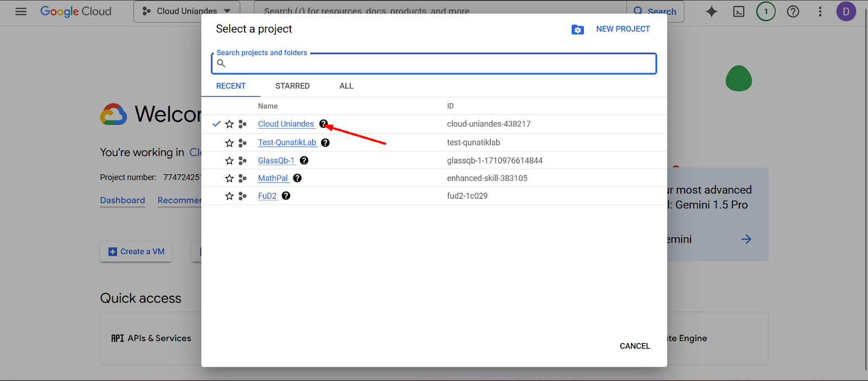Click the magnifier icon in project search
The height and width of the screenshot is (381, 868).
(221, 63)
